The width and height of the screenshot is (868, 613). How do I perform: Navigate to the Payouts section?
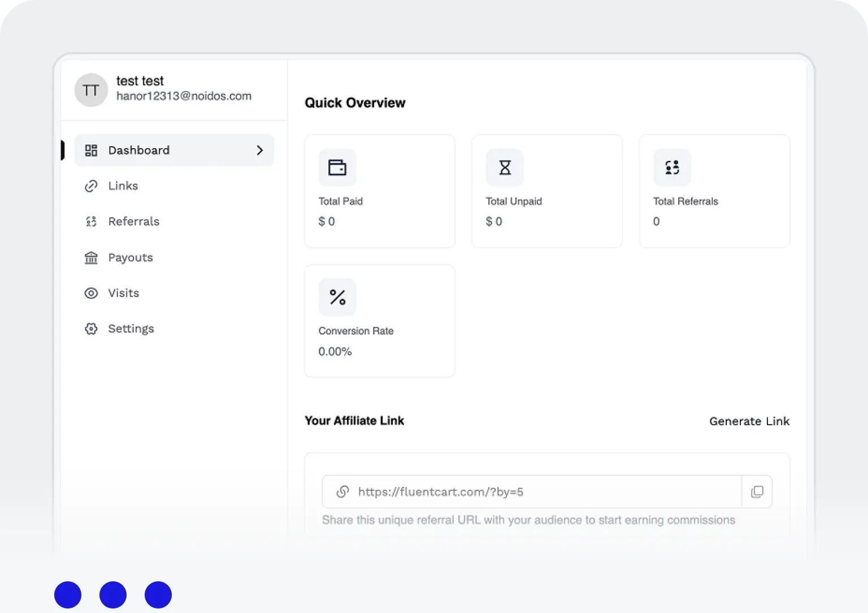click(x=131, y=257)
